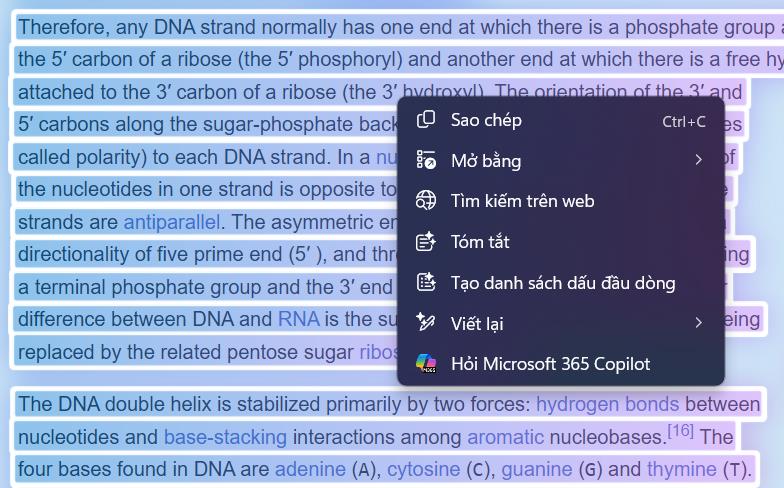This screenshot has height=488, width=784.
Task: Choose Tạo danh sách dấu đầu dòng
Action: [x=562, y=282]
